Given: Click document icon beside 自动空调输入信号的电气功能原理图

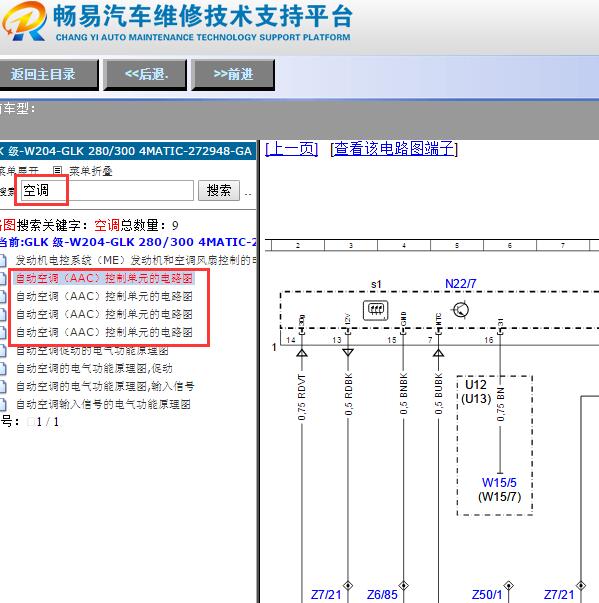Looking at the screenshot, I should pos(3,404).
